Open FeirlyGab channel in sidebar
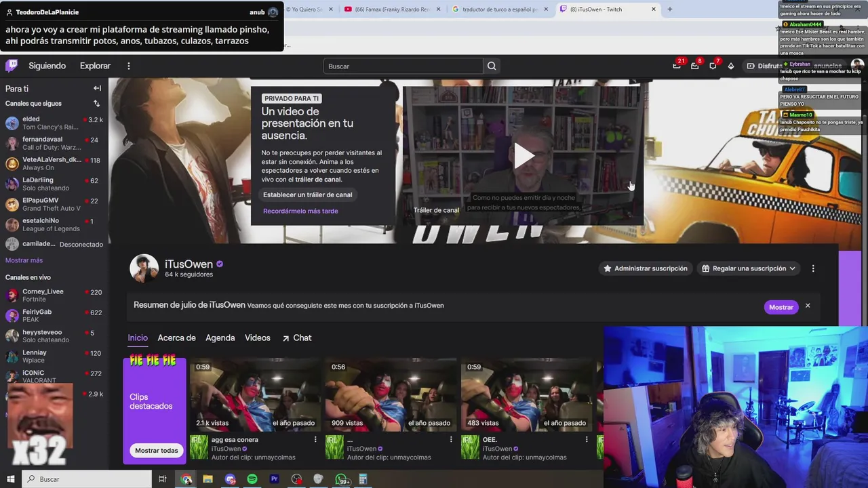Viewport: 868px width, 488px height. click(x=54, y=316)
